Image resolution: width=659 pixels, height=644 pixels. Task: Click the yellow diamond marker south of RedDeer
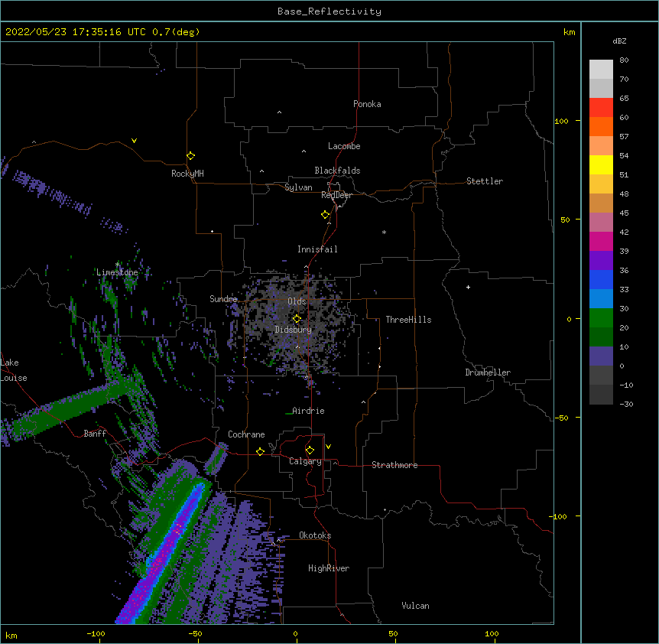click(326, 214)
